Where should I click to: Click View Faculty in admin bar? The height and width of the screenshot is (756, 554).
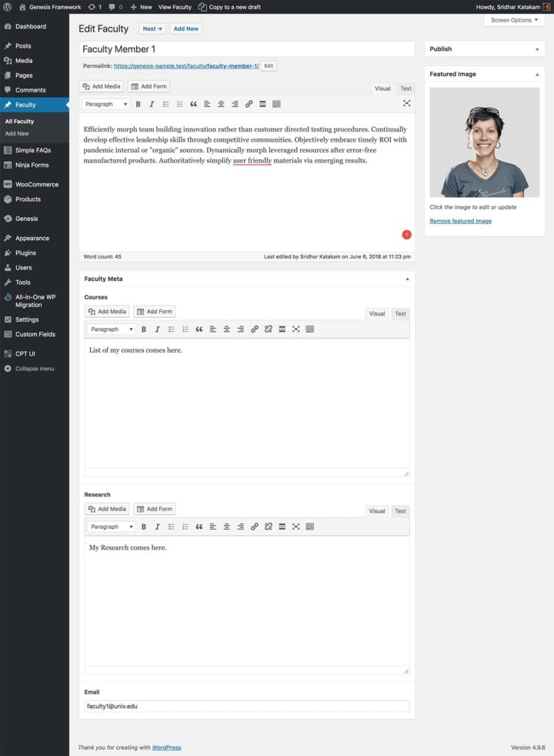(x=175, y=7)
